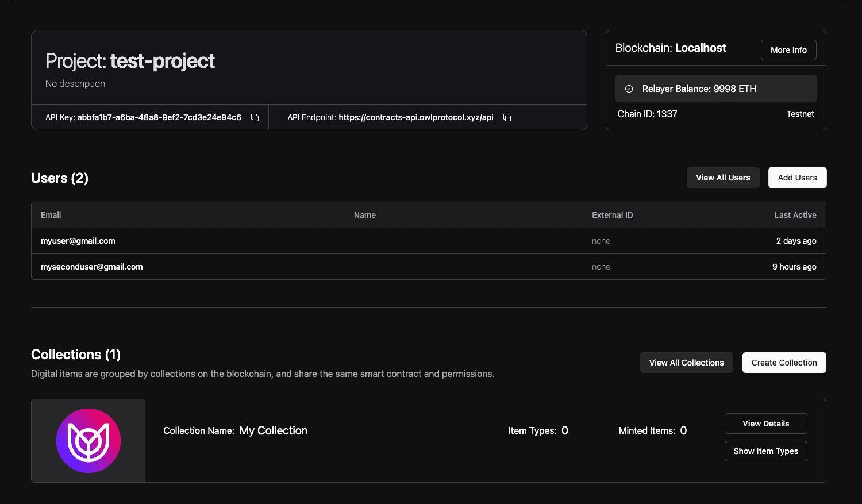Viewport: 862px width, 504px height.
Task: Click the External ID column header
Action: click(x=612, y=215)
